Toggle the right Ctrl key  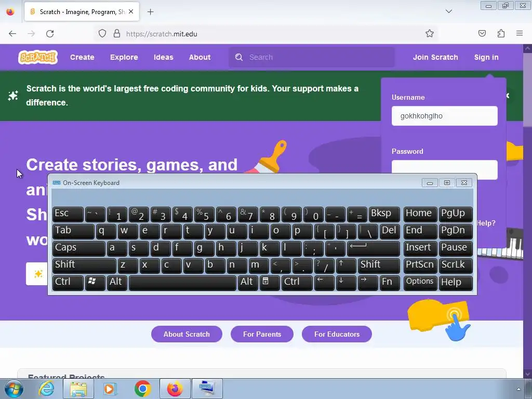297,282
